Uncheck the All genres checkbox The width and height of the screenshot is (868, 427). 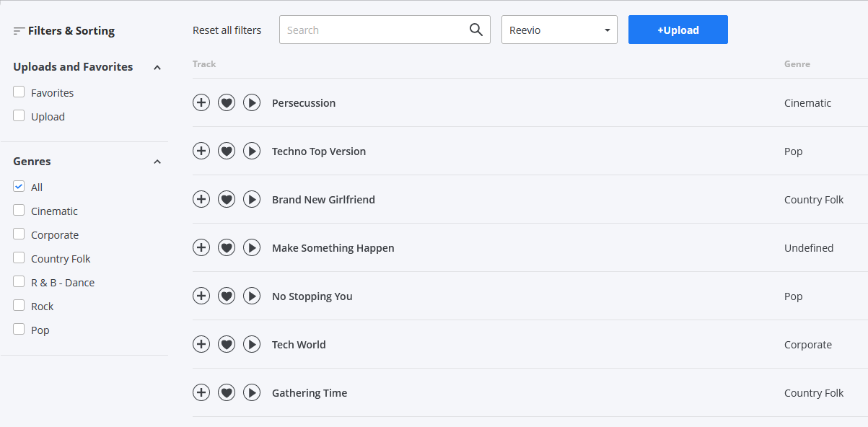[19, 187]
